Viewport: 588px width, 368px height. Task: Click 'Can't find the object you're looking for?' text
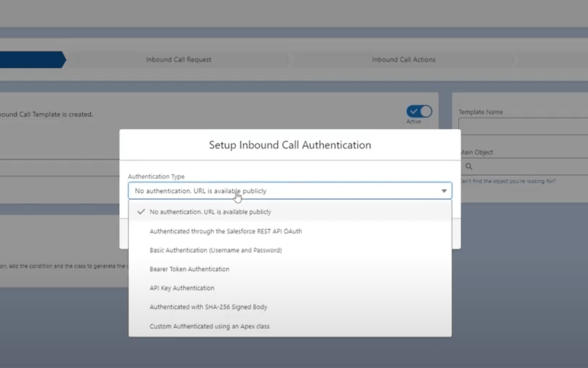[x=508, y=181]
